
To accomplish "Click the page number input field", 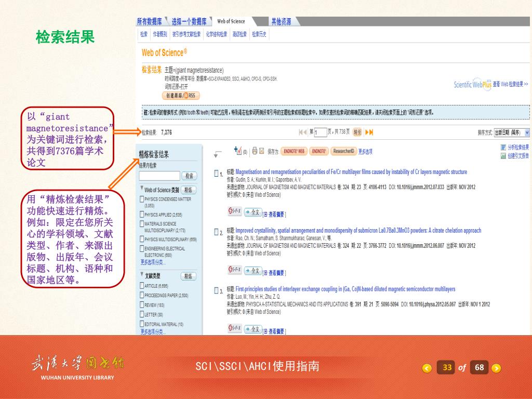I will click(x=320, y=132).
